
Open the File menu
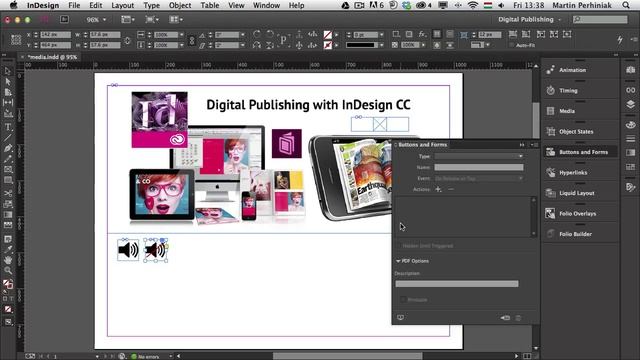point(74,5)
